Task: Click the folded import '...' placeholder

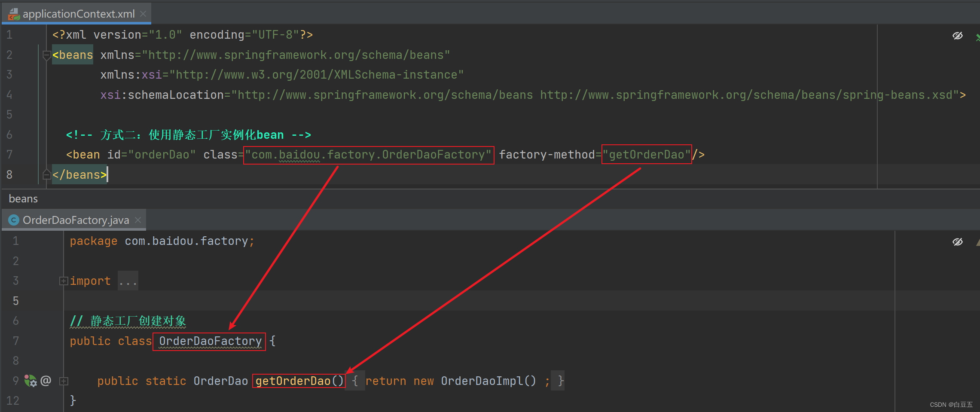Action: [128, 281]
